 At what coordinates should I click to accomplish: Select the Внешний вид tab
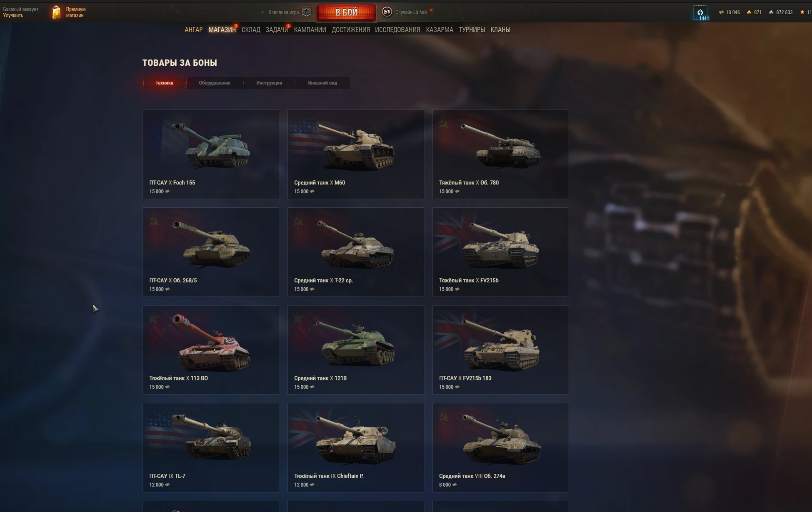322,83
